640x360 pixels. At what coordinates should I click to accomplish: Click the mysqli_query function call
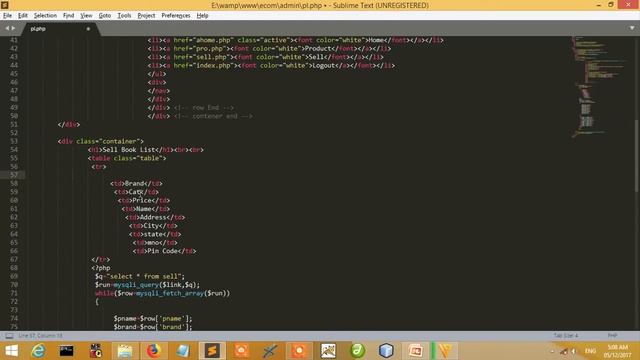[x=136, y=285]
